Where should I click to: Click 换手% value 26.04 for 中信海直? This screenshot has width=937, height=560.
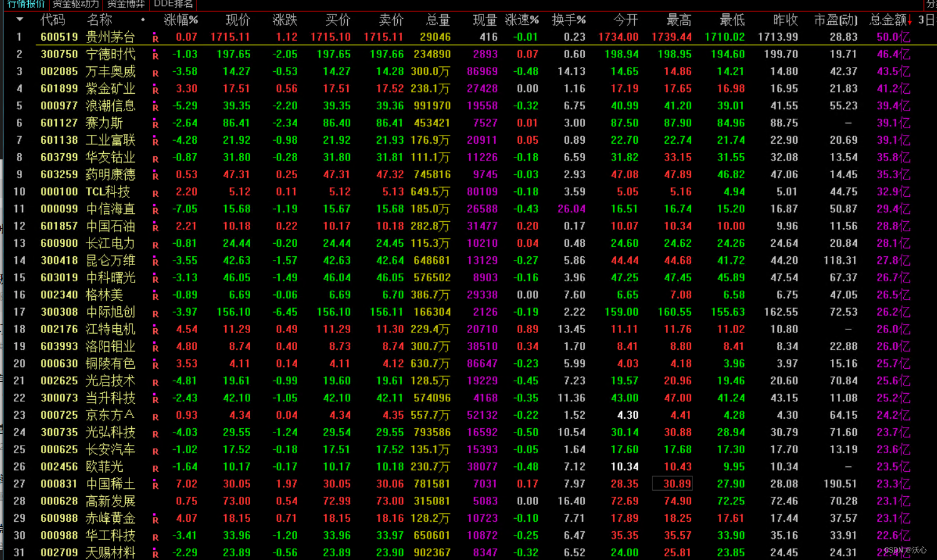tap(571, 209)
